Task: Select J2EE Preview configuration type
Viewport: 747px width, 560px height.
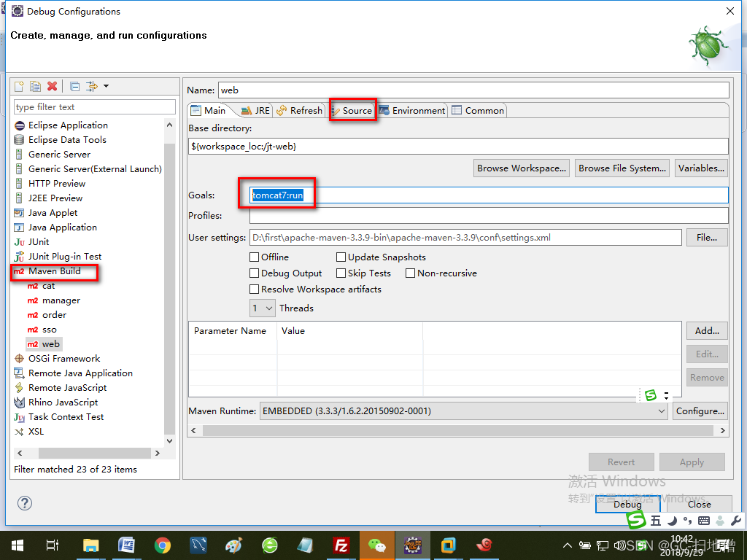Action: click(55, 198)
